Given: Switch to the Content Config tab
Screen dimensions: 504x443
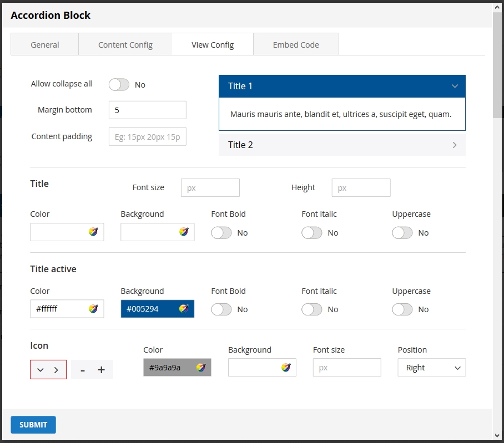Looking at the screenshot, I should pos(125,45).
